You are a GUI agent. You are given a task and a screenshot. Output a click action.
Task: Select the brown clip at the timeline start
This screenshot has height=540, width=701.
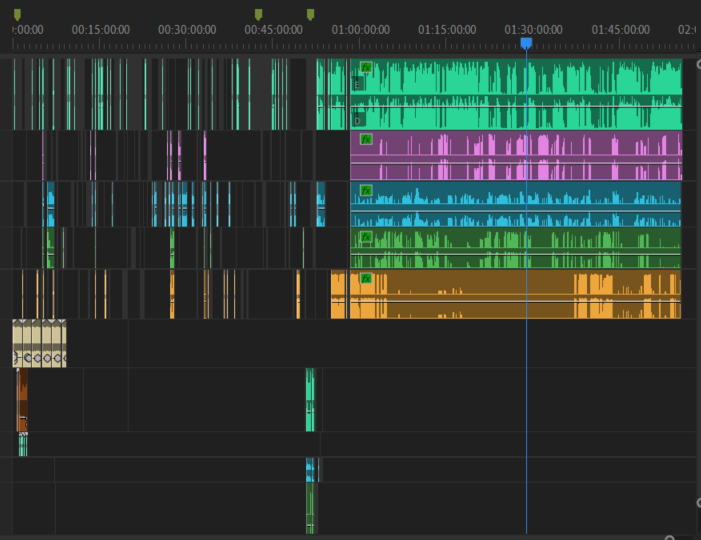22,400
